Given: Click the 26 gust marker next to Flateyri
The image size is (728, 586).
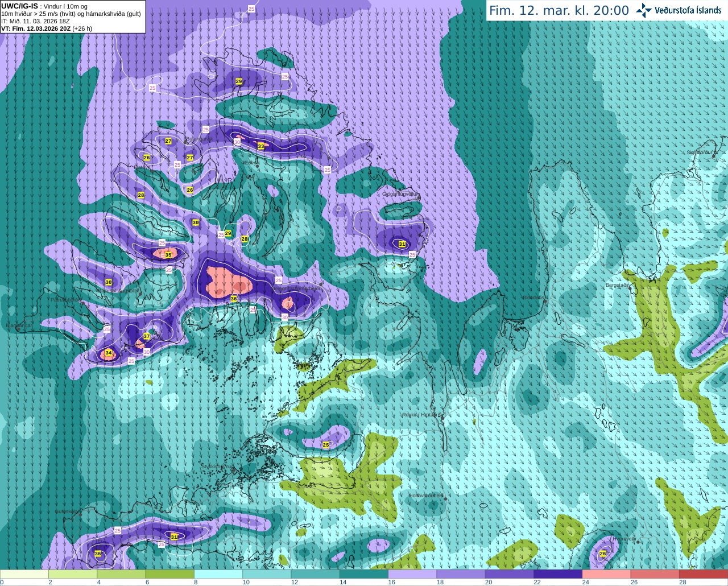Looking at the screenshot, I should [147, 158].
